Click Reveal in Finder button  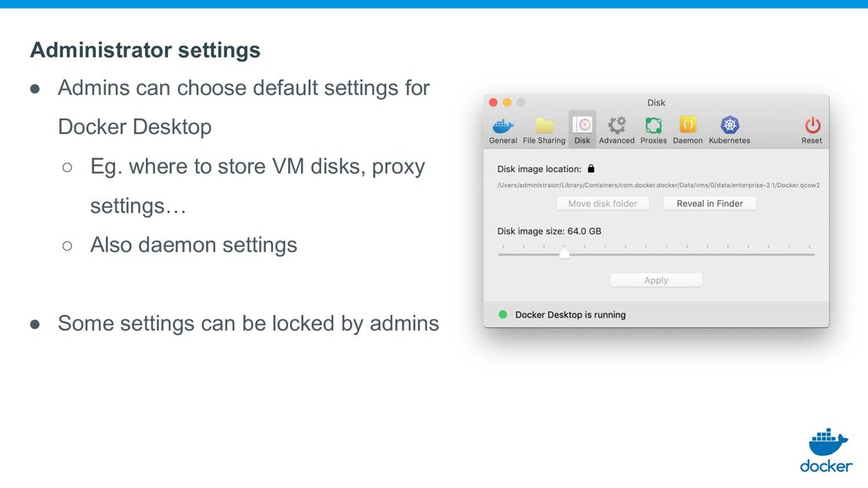click(709, 203)
